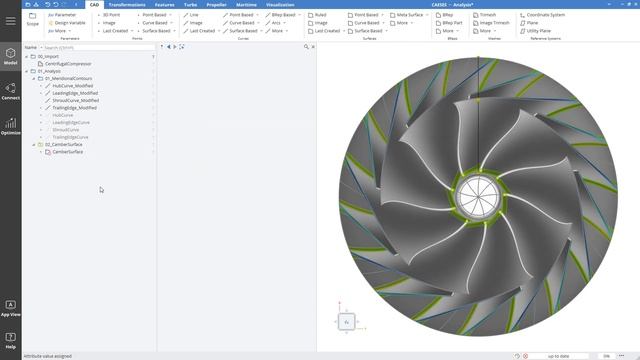
Task: Create a BRep object
Action: [445, 15]
